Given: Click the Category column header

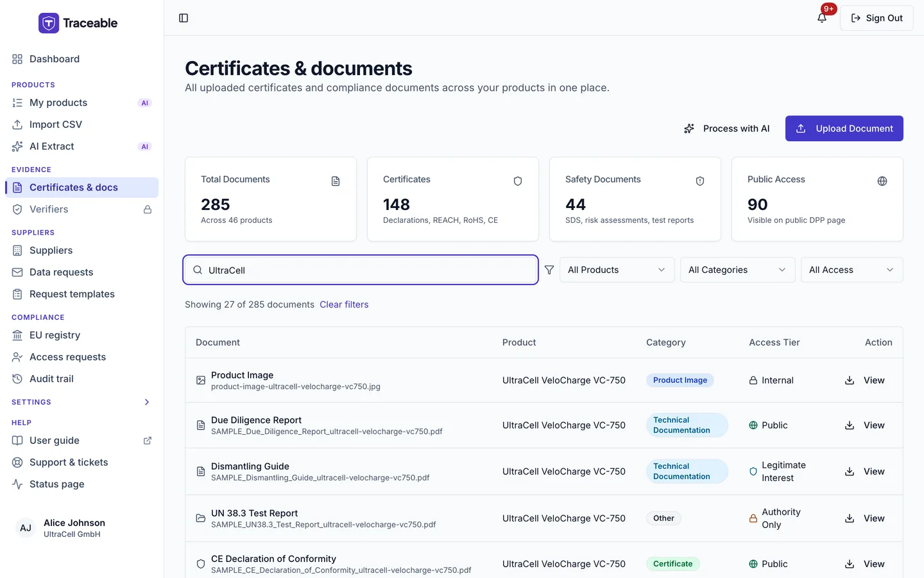Looking at the screenshot, I should [666, 342].
